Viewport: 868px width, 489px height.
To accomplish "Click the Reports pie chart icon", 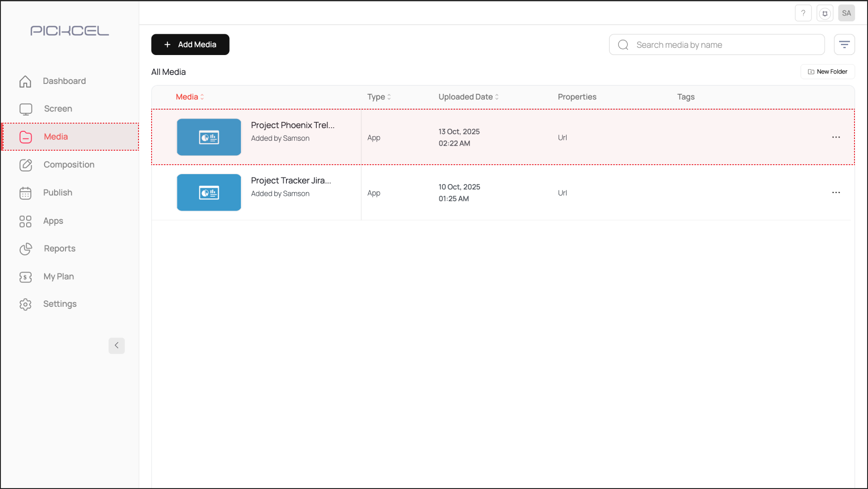I will pos(26,249).
